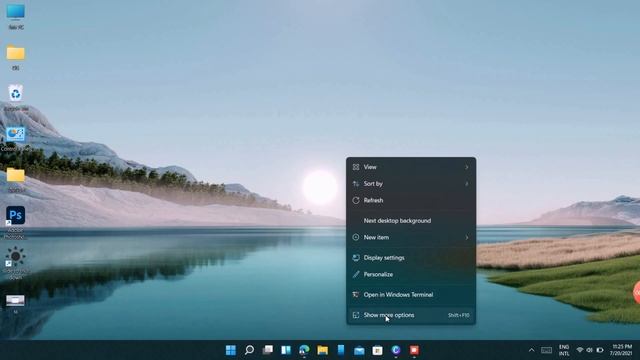Open Display settings from context menu

[x=411, y=258]
